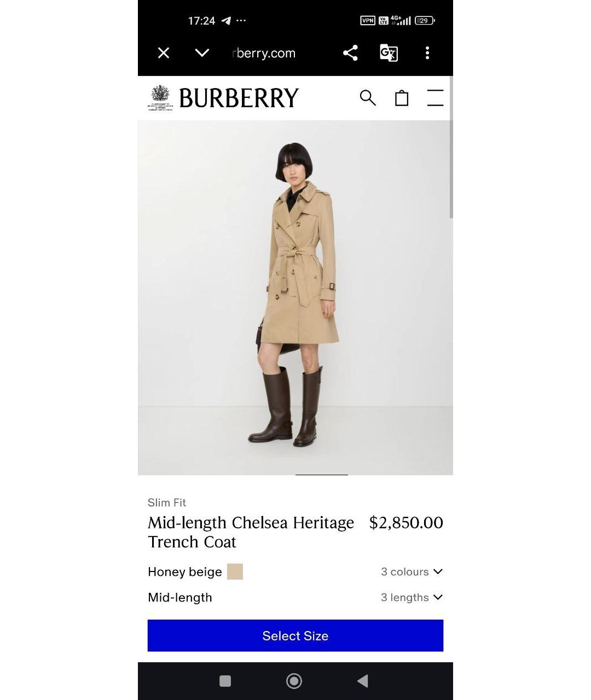Open Burberry hamburger menu

click(x=435, y=98)
